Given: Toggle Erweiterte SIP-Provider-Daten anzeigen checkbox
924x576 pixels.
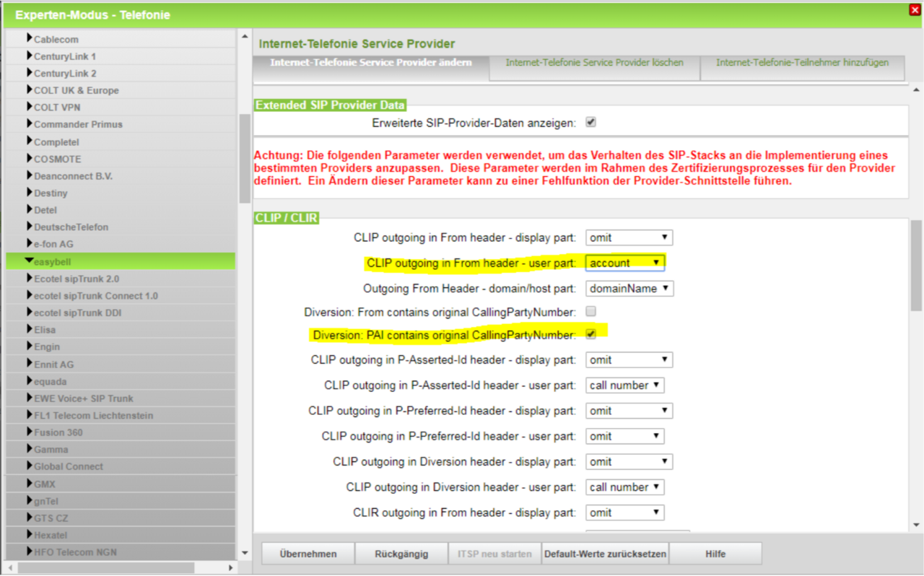Looking at the screenshot, I should click(590, 122).
